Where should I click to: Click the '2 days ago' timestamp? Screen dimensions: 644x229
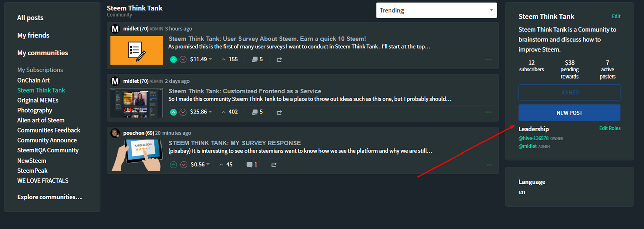[x=177, y=81]
